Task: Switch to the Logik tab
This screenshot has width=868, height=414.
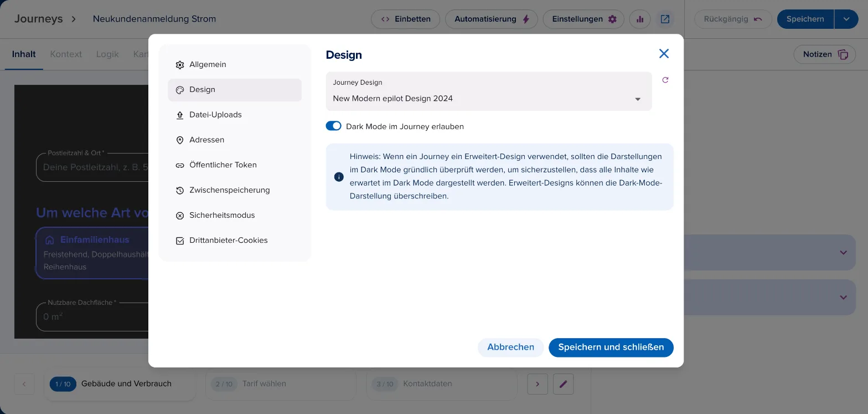Action: (107, 54)
